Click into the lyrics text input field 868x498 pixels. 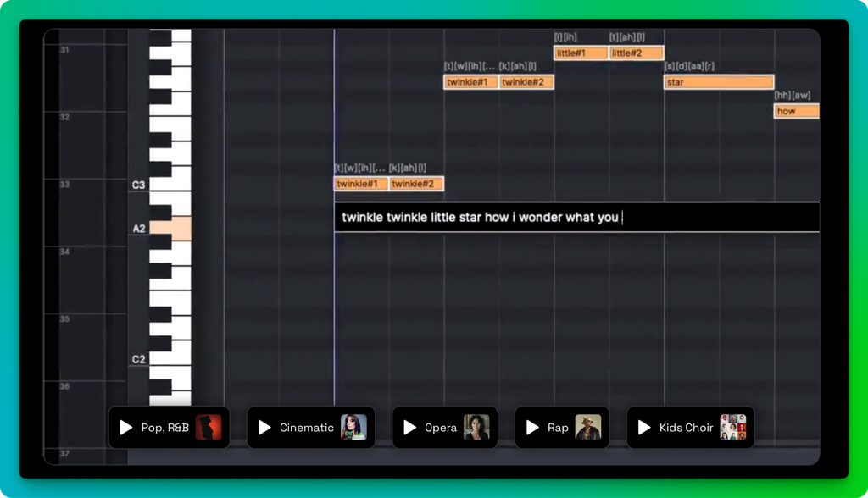(x=576, y=218)
